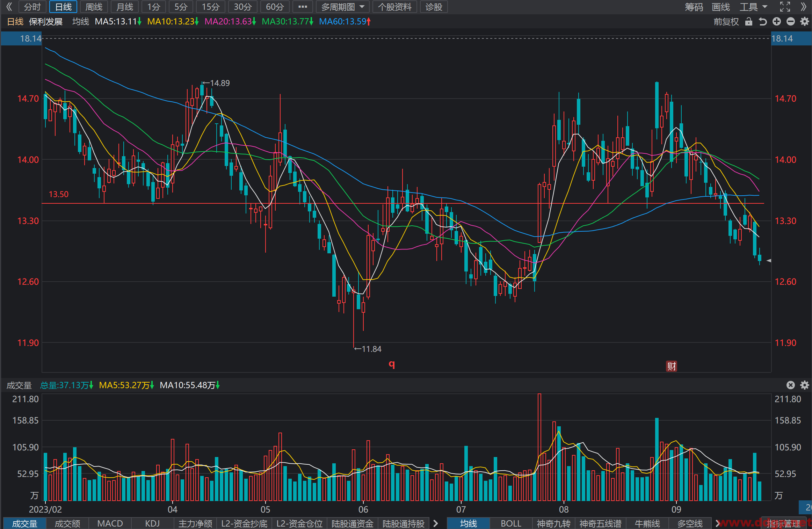
Task: Click the 财 financial report marker
Action: click(x=671, y=366)
